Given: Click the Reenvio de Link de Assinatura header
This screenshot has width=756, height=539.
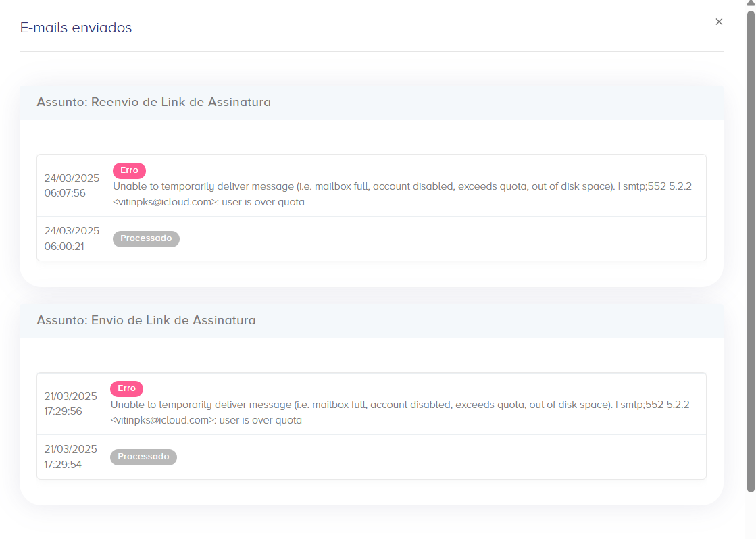Looking at the screenshot, I should click(x=154, y=103).
